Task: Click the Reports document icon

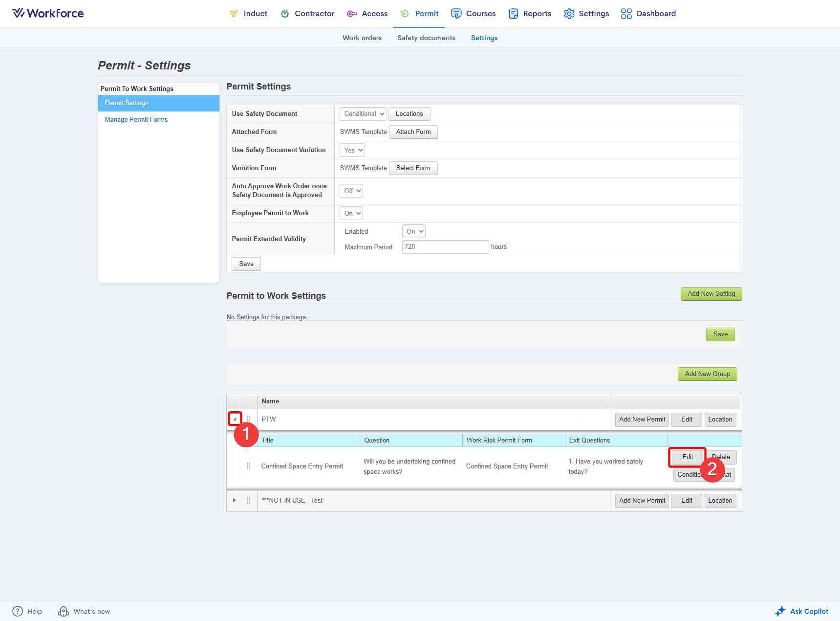Action: coord(513,14)
